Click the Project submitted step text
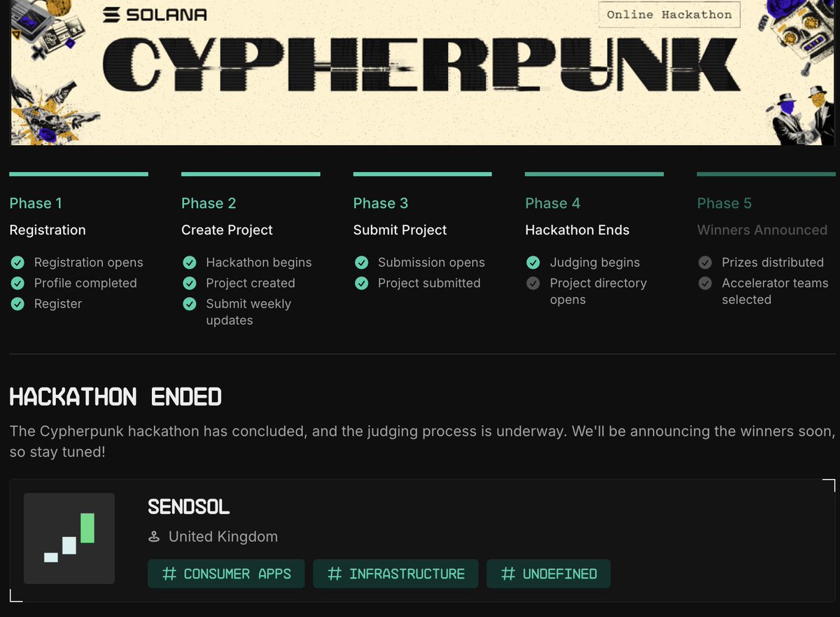This screenshot has height=617, width=840. pos(429,283)
